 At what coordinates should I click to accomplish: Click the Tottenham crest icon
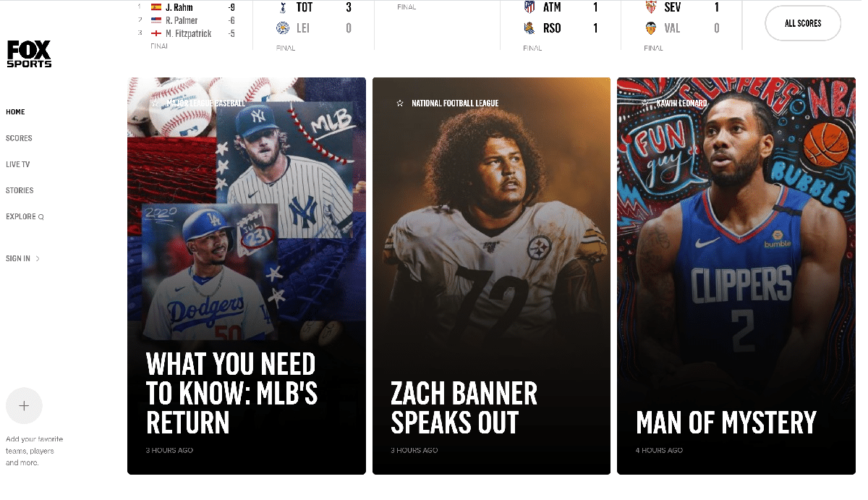coord(283,8)
